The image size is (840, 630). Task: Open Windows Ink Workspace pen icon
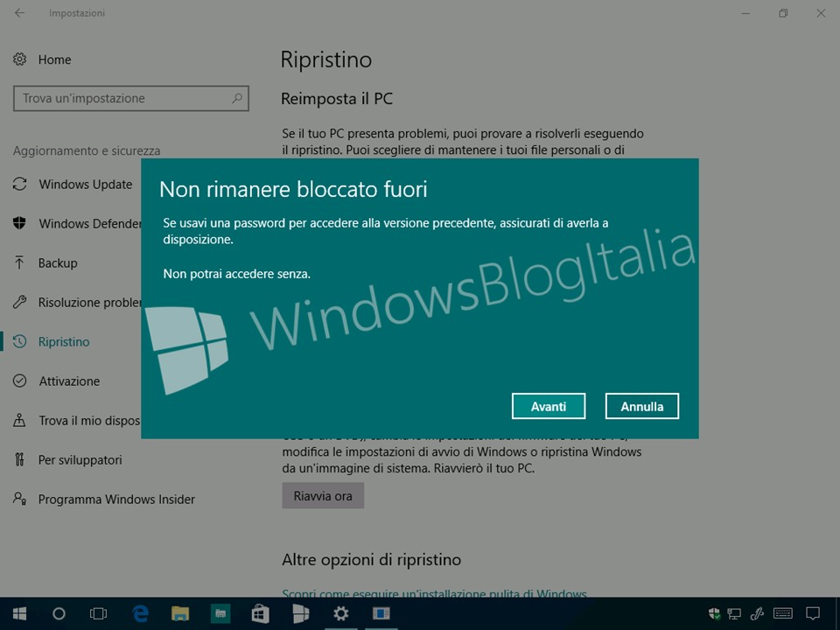758,613
